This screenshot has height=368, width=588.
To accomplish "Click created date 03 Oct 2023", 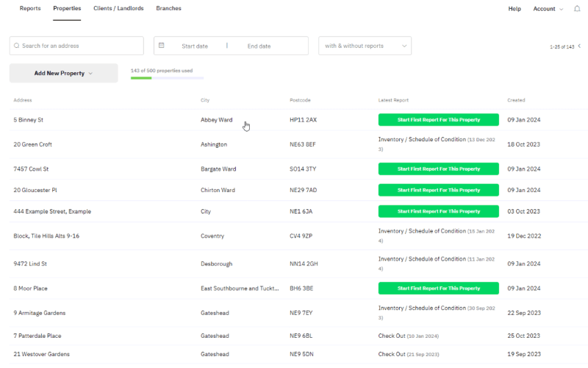I will (523, 211).
